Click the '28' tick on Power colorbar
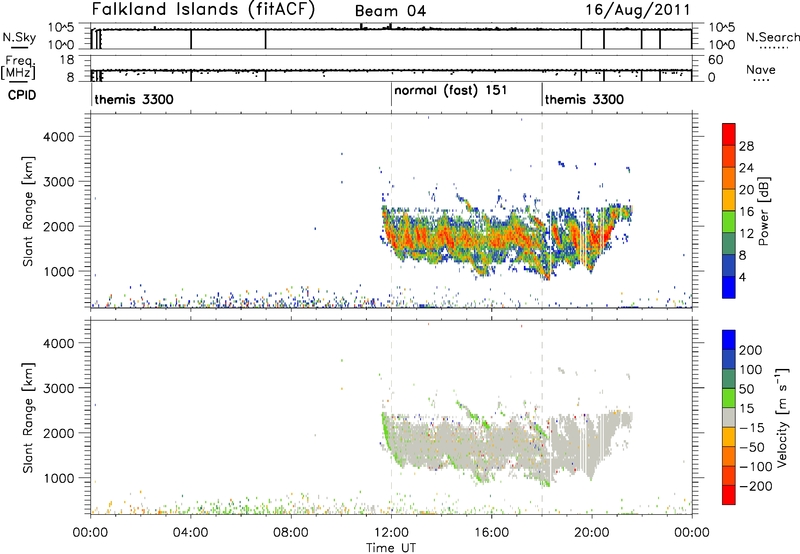The width and height of the screenshot is (800, 554). pyautogui.click(x=746, y=146)
